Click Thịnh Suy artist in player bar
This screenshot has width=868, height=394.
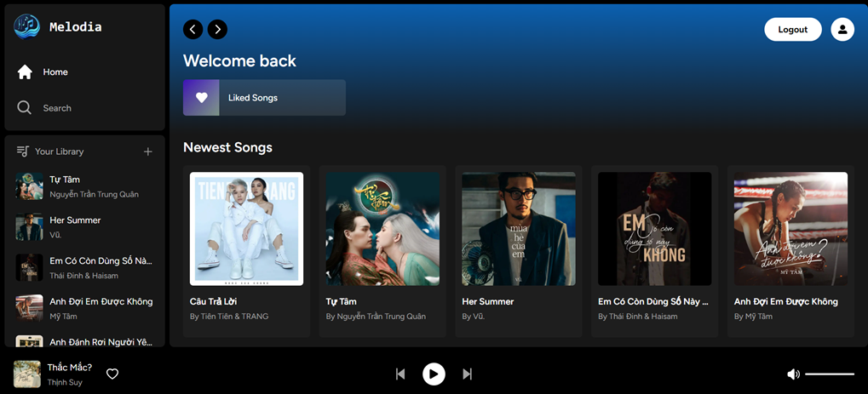click(65, 382)
